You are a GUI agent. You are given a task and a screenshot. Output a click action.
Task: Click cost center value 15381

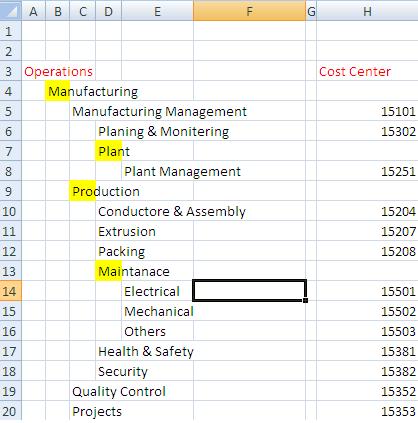click(398, 351)
